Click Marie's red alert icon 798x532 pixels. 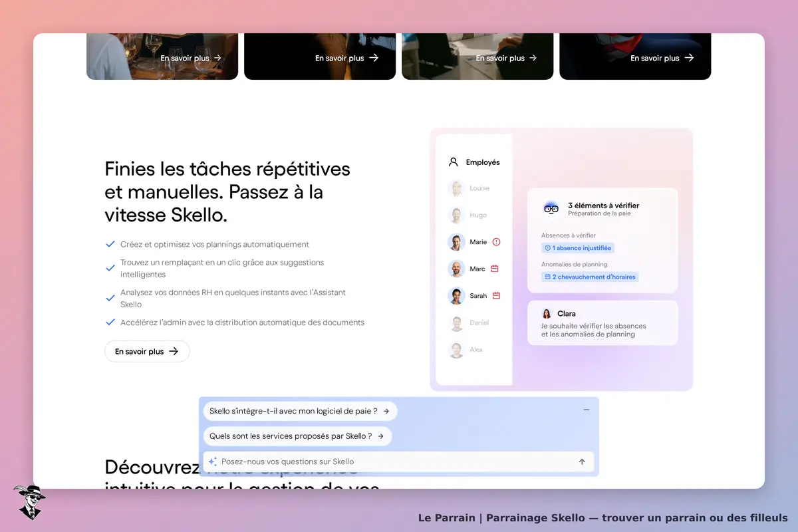tap(496, 242)
